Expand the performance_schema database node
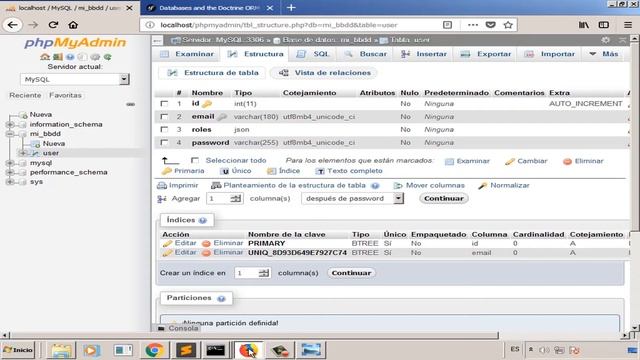 coord(11,172)
